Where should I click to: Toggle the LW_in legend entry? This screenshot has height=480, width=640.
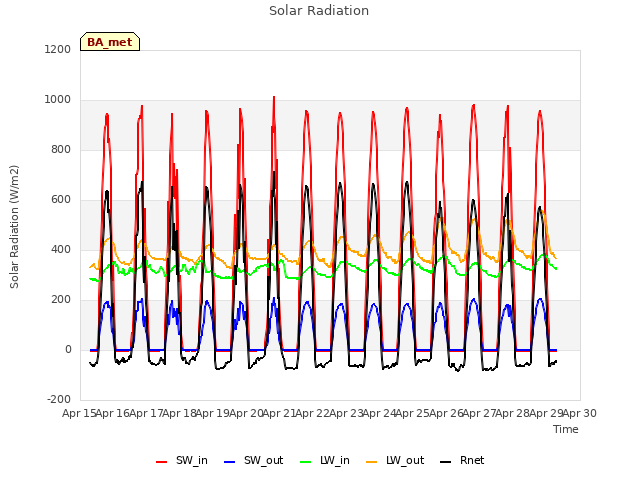click(x=325, y=460)
